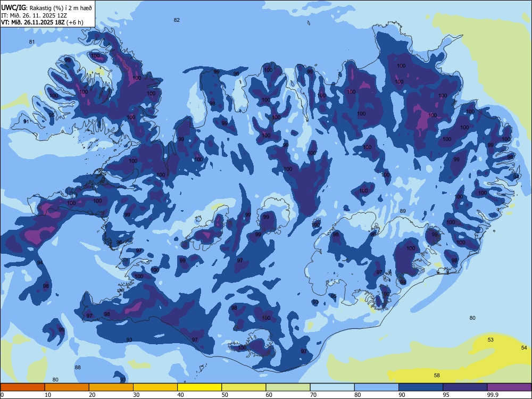Click the '99.9' legend scale label

click(x=493, y=395)
